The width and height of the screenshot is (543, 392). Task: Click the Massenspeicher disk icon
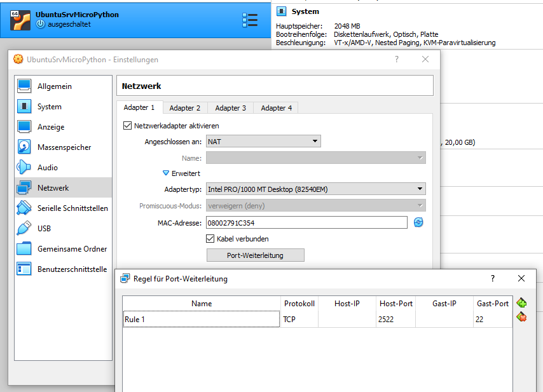pos(24,147)
